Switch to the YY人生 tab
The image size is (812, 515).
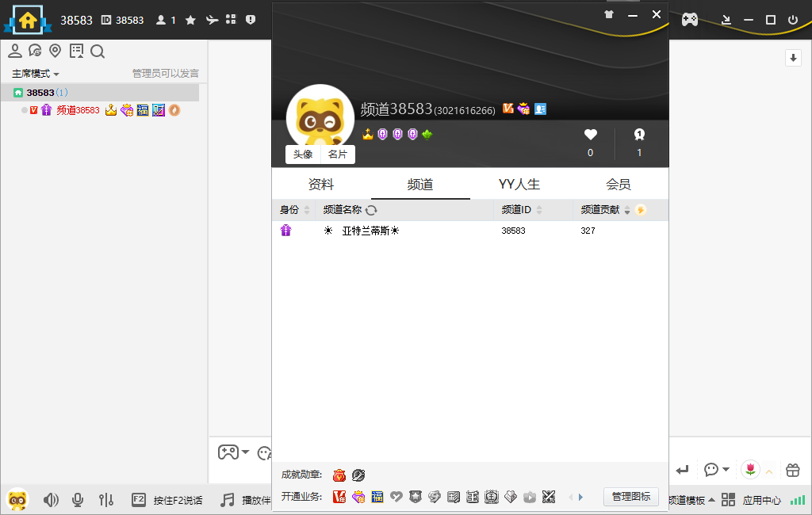pyautogui.click(x=519, y=185)
